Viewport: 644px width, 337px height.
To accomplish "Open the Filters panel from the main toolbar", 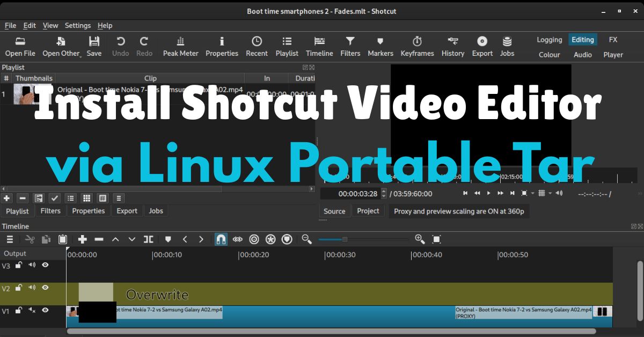I will tap(350, 47).
